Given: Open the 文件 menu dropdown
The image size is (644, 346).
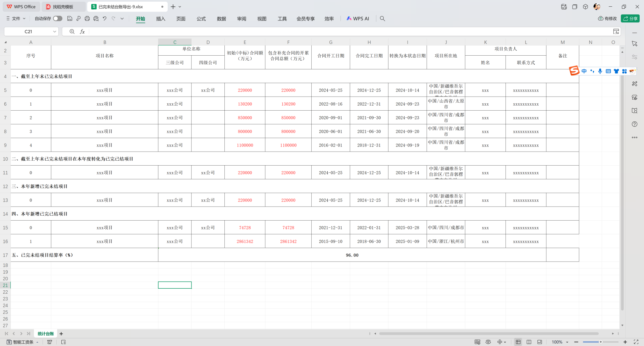Looking at the screenshot, I should [x=16, y=19].
